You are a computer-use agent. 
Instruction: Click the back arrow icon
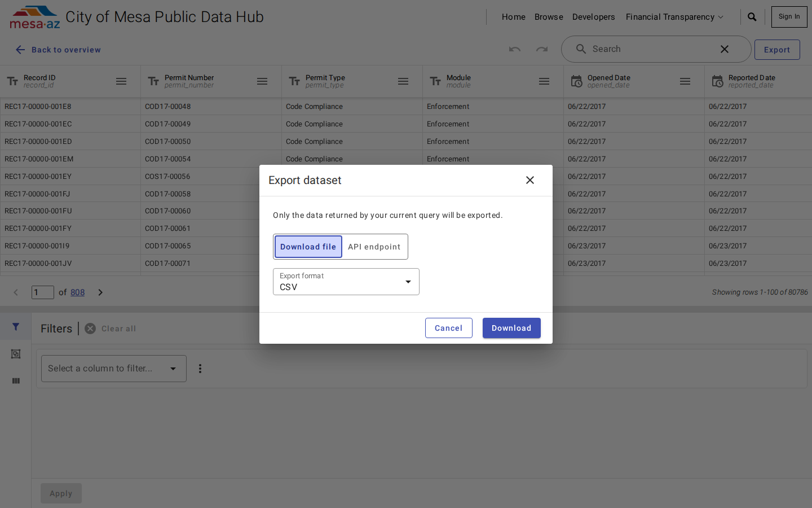(x=20, y=50)
